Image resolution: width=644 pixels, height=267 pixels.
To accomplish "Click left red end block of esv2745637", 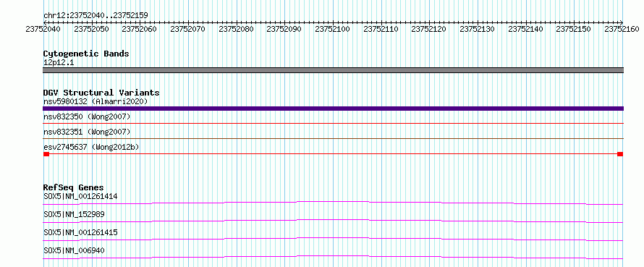I will [x=46, y=154].
